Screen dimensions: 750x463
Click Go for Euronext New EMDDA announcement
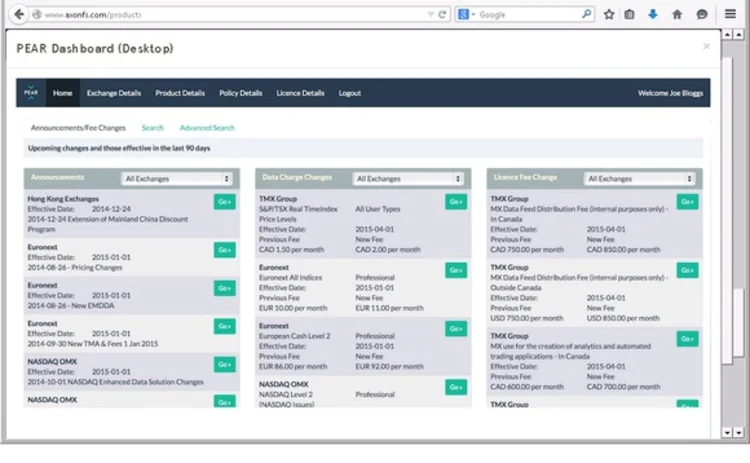pyautogui.click(x=224, y=288)
